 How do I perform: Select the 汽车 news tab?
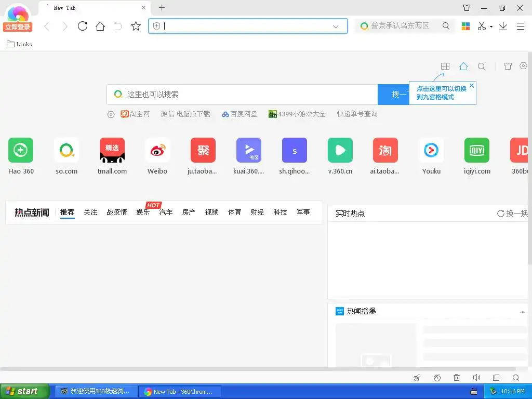[166, 212]
